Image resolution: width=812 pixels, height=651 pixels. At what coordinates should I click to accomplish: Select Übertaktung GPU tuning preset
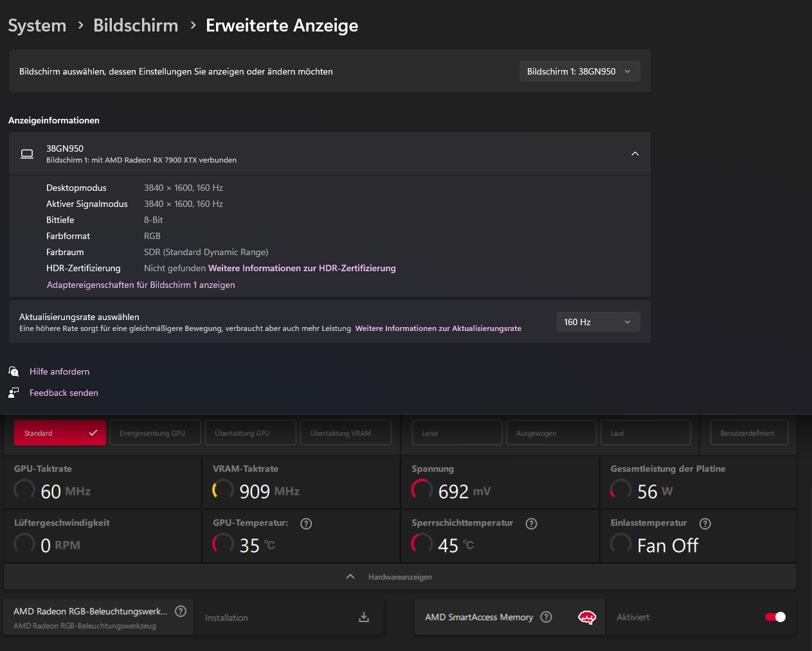[251, 433]
